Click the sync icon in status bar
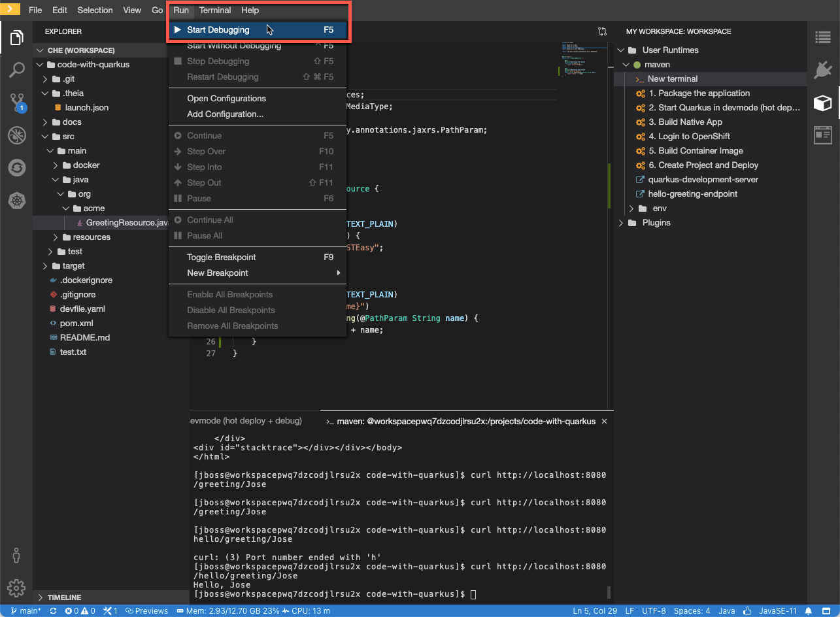This screenshot has width=840, height=617. pos(53,610)
